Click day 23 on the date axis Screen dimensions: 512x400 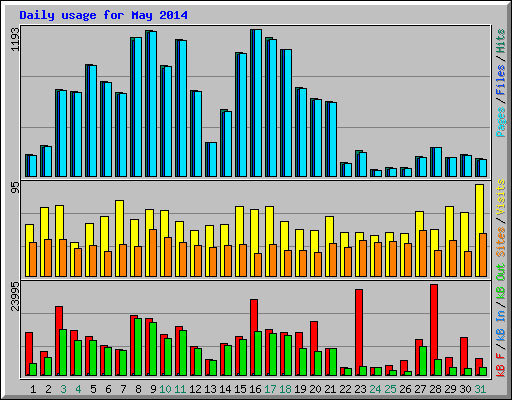pos(360,389)
